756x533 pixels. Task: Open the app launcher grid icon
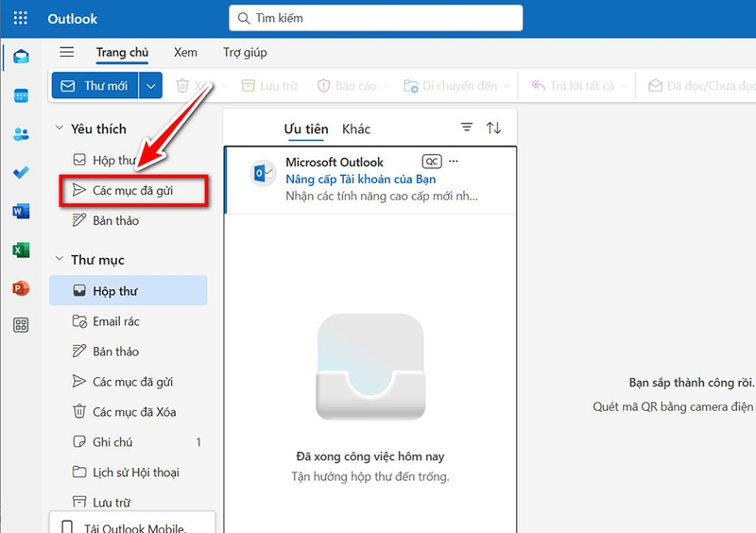pos(20,18)
